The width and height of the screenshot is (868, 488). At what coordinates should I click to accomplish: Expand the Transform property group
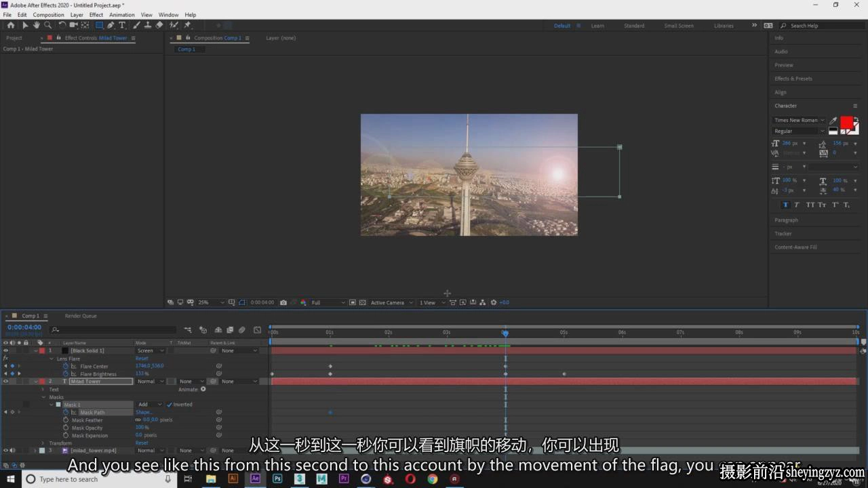click(x=43, y=443)
